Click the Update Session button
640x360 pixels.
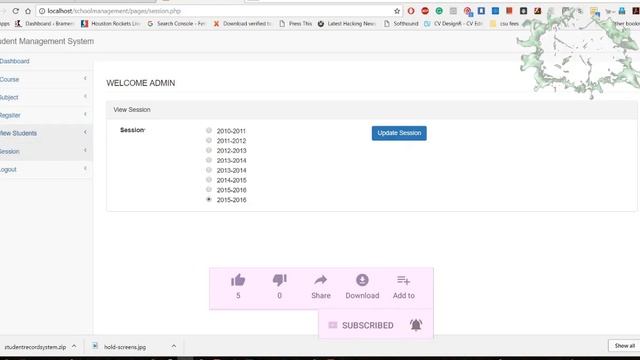pos(399,133)
